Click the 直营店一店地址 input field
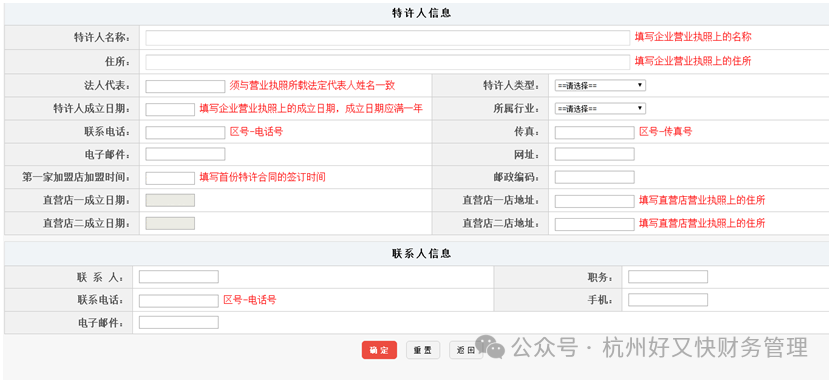The width and height of the screenshot is (834, 380). pos(595,201)
